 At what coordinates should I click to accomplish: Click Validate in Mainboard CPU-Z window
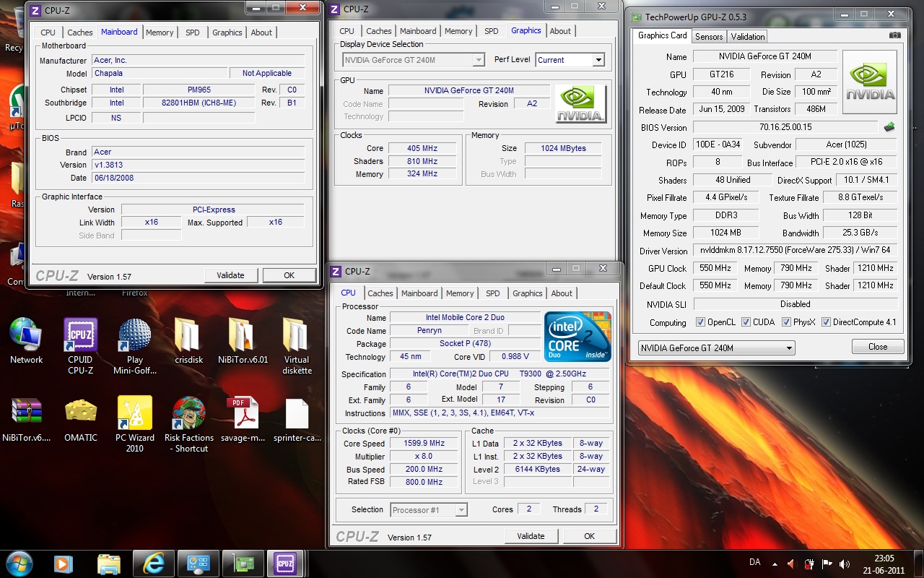pos(230,275)
